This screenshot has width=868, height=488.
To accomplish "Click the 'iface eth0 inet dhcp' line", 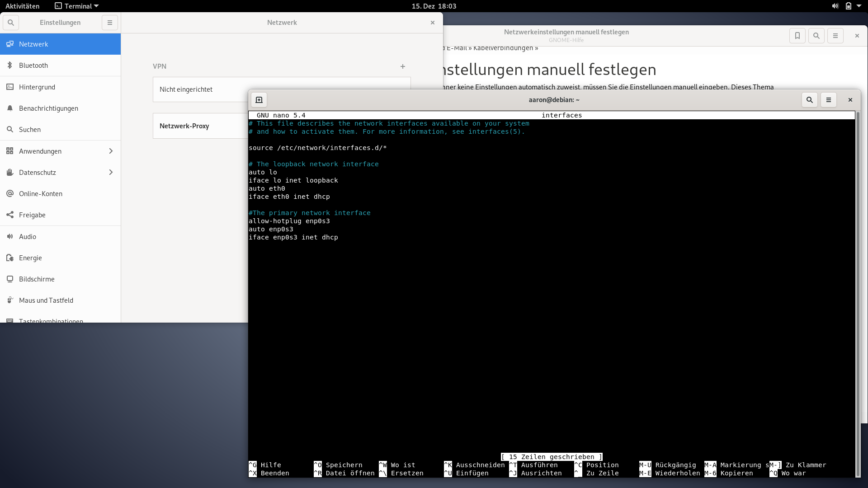I will pos(289,197).
